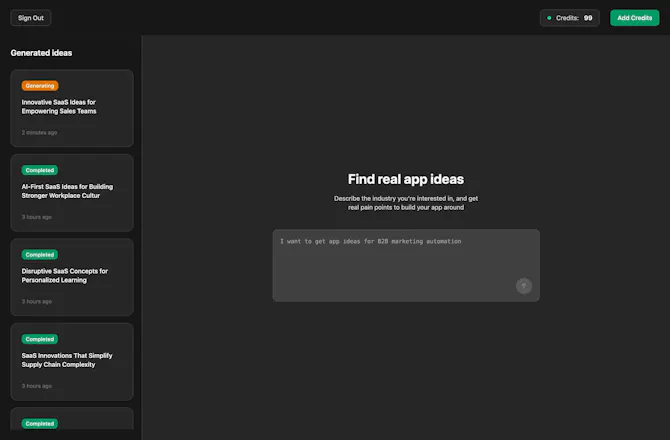Focus the app ideas prompt text field
670x440 pixels.
[406, 265]
